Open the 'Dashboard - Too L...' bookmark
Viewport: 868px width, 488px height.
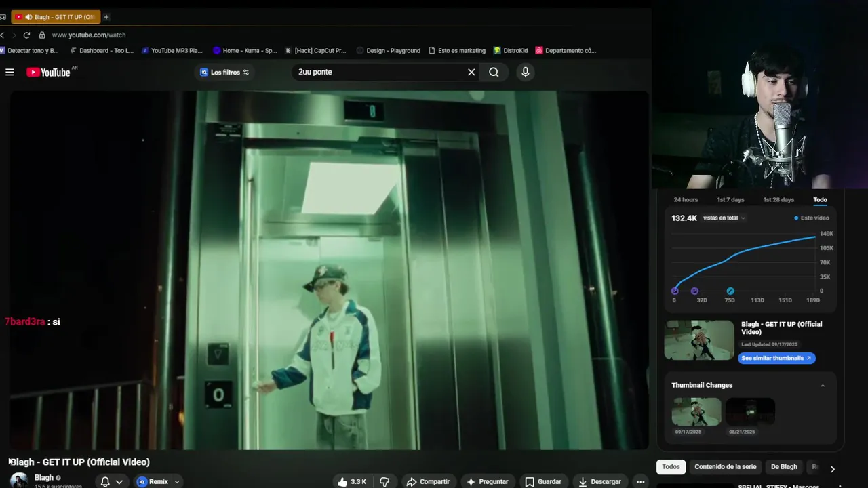[102, 50]
